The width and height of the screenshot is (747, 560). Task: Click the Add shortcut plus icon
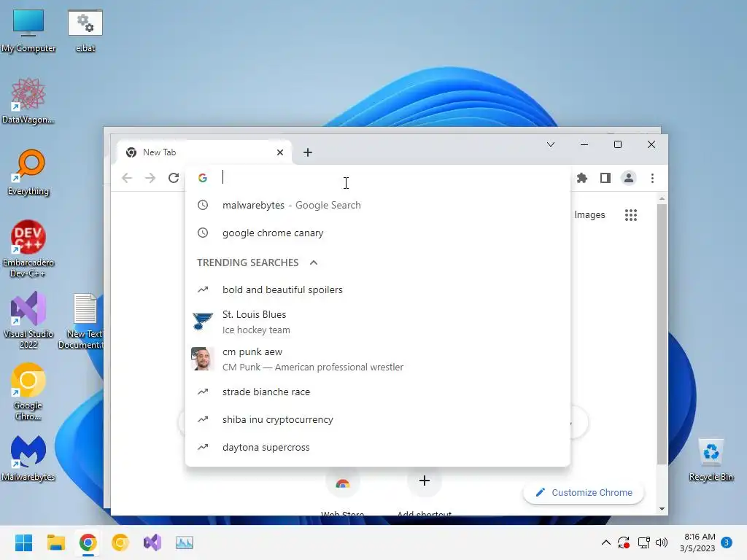(x=425, y=481)
